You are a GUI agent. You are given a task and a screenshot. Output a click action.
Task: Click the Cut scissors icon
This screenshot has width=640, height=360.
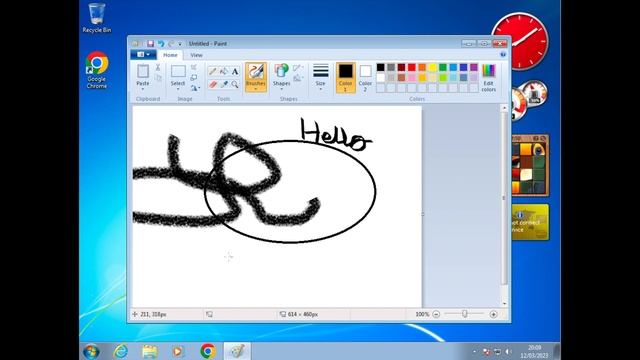(x=158, y=68)
